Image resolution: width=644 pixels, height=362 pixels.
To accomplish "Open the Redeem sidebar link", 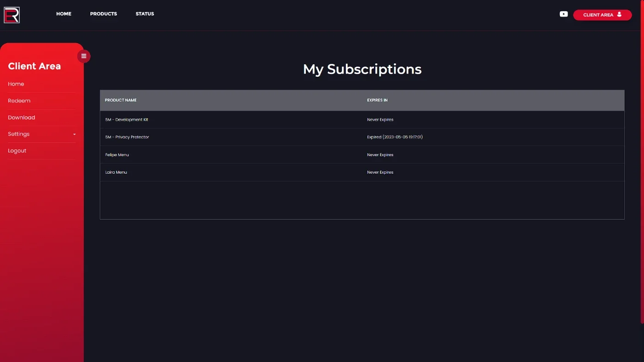I will pos(19,101).
